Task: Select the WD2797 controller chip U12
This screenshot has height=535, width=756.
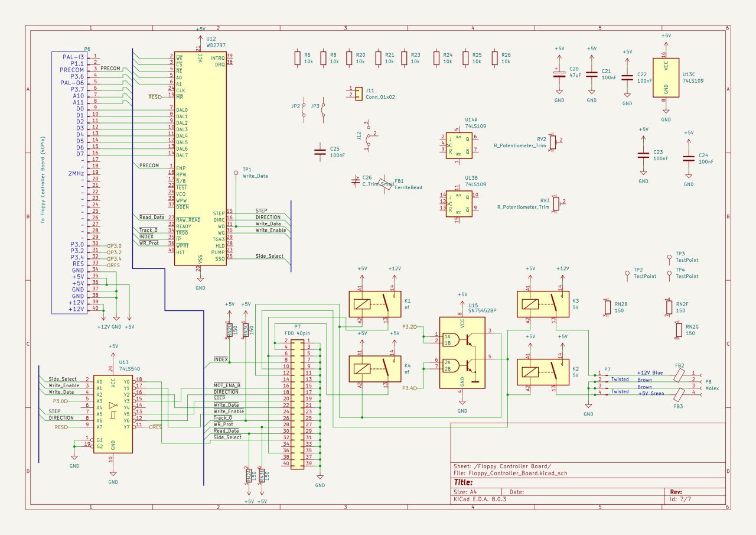Action: 200,160
